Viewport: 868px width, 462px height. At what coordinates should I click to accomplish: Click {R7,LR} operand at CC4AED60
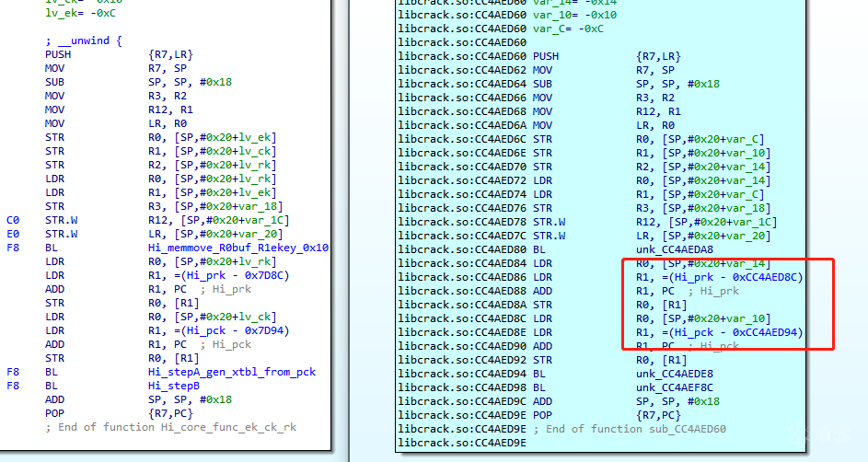[658, 56]
